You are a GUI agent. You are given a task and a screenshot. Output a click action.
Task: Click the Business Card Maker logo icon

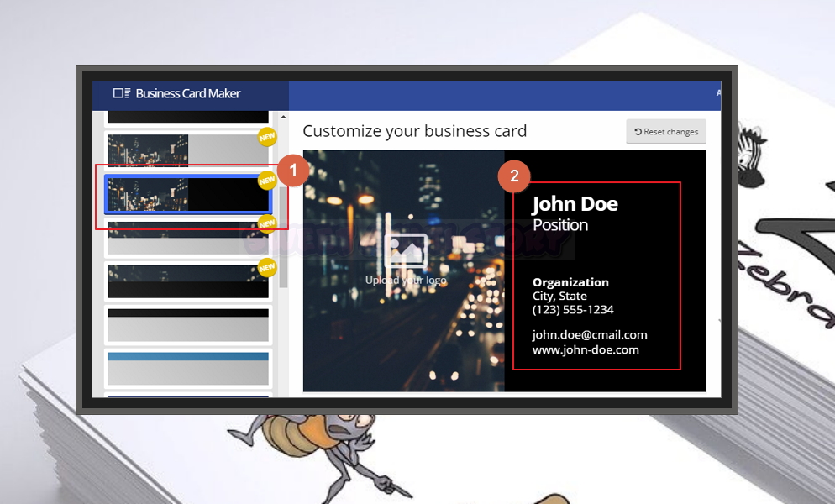(x=122, y=93)
